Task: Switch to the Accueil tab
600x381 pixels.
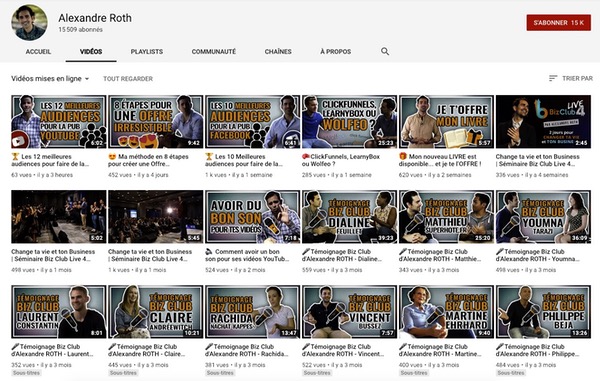Action: point(38,51)
